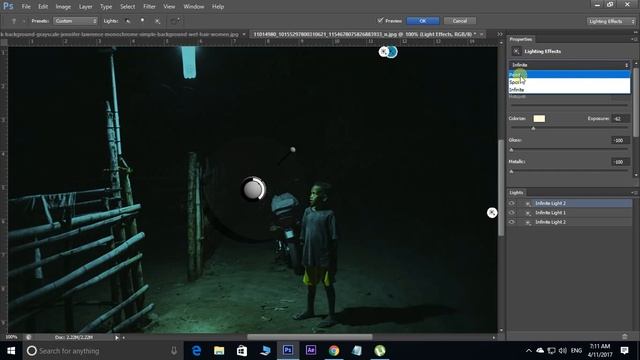Choose Point in the light type list
The image size is (640, 360).
569,74
